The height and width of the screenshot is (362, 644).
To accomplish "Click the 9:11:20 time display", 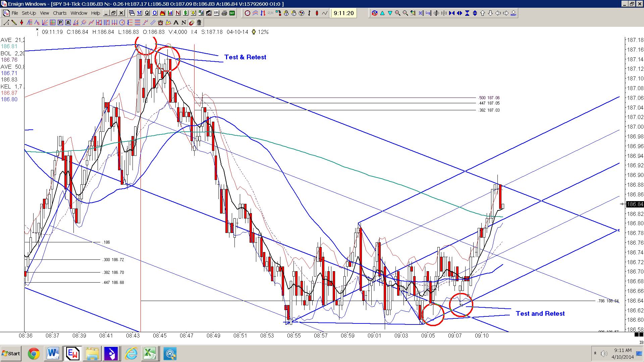I will pyautogui.click(x=343, y=13).
